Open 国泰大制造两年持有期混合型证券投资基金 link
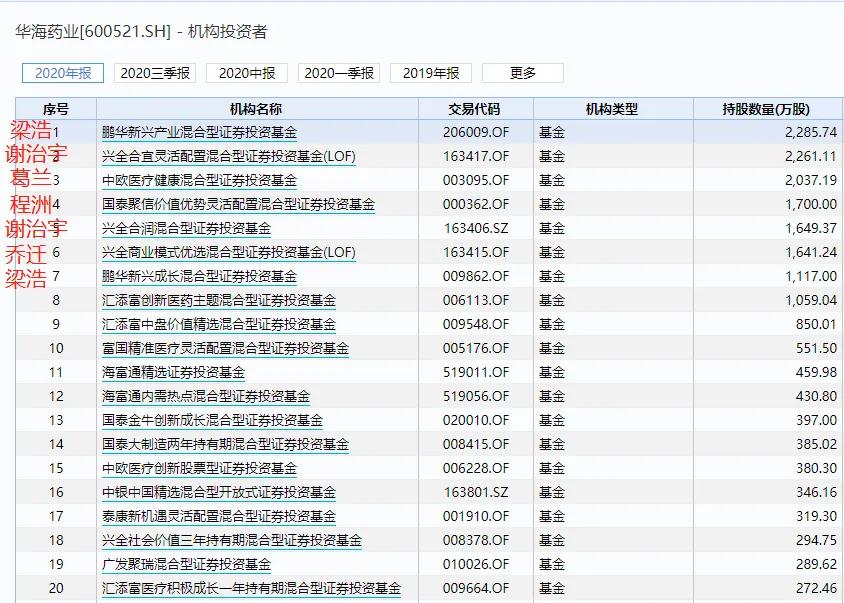 click(226, 444)
